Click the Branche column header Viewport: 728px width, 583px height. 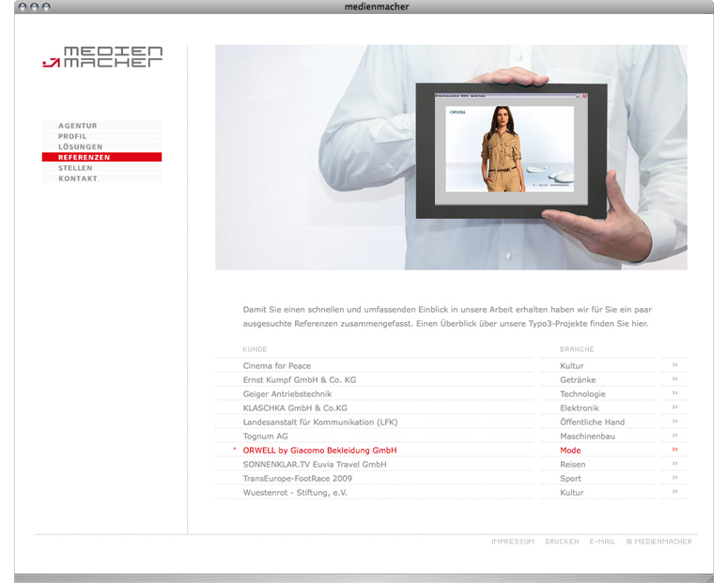click(x=577, y=349)
